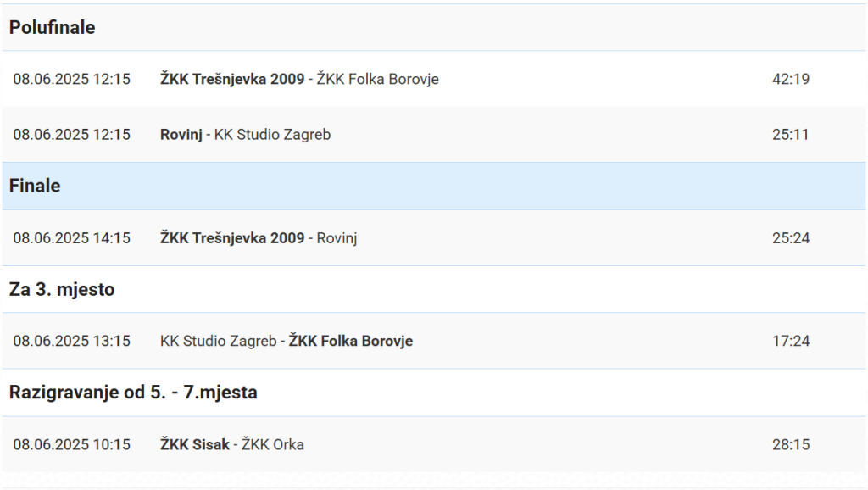
Task: Open the 42:19 semifinal score
Action: [x=791, y=79]
